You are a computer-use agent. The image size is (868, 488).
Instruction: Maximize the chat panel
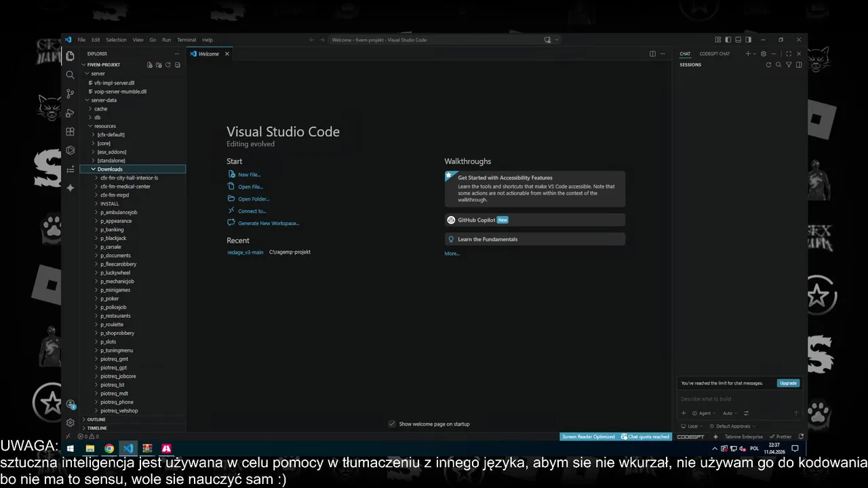[789, 54]
